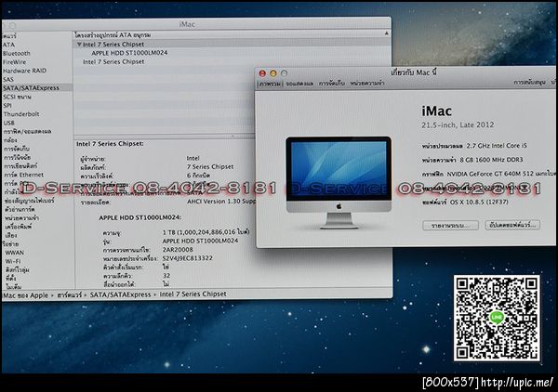Click Intel 7 Series Chipset in the path bar

193,294
